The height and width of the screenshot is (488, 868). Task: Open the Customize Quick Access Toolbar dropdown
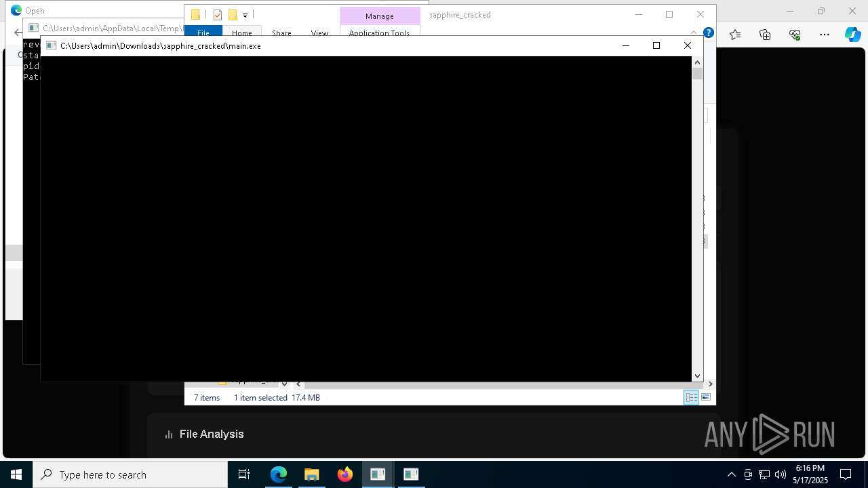[245, 15]
